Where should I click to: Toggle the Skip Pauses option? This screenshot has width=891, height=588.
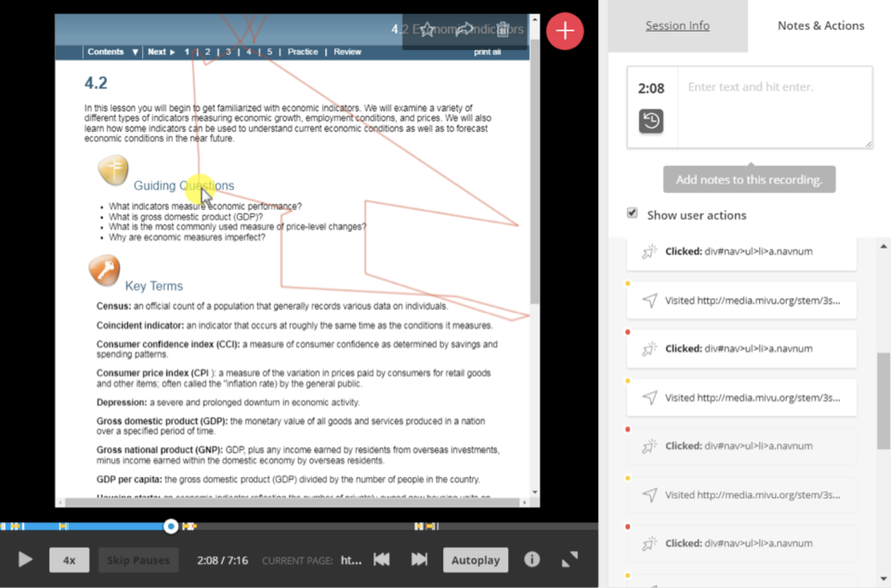pyautogui.click(x=138, y=560)
